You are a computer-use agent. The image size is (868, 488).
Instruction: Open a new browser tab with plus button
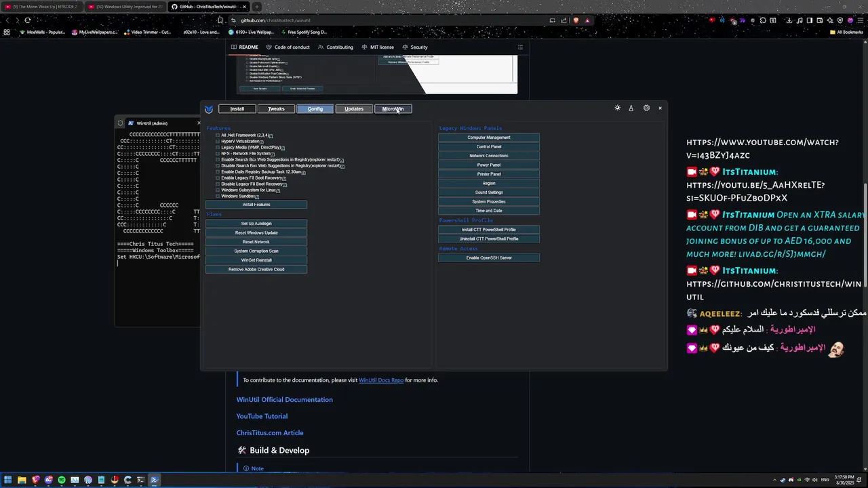point(256,7)
